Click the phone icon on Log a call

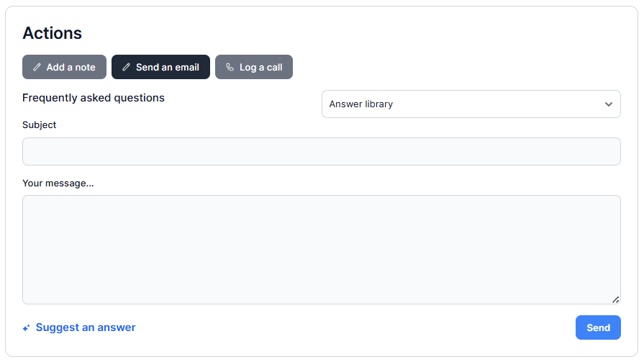coord(230,68)
